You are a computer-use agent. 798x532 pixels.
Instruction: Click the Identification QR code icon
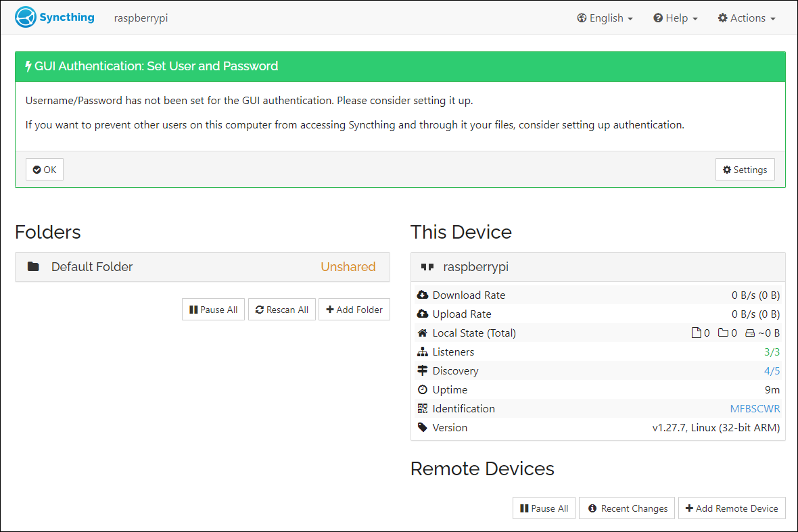coord(423,408)
